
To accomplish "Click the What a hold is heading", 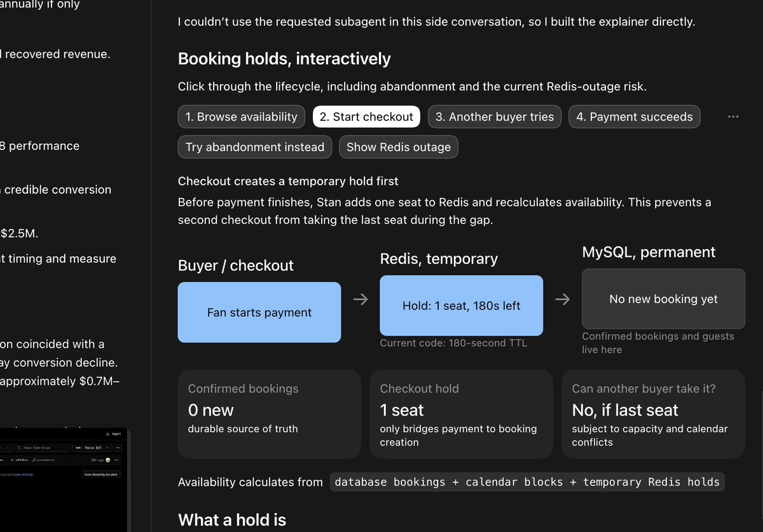I will pos(232,520).
